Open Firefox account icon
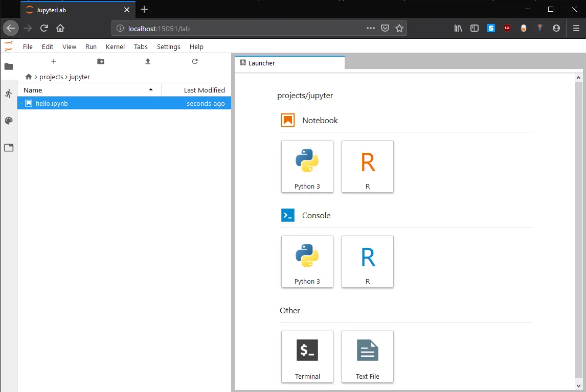This screenshot has width=586, height=392. pyautogui.click(x=556, y=28)
